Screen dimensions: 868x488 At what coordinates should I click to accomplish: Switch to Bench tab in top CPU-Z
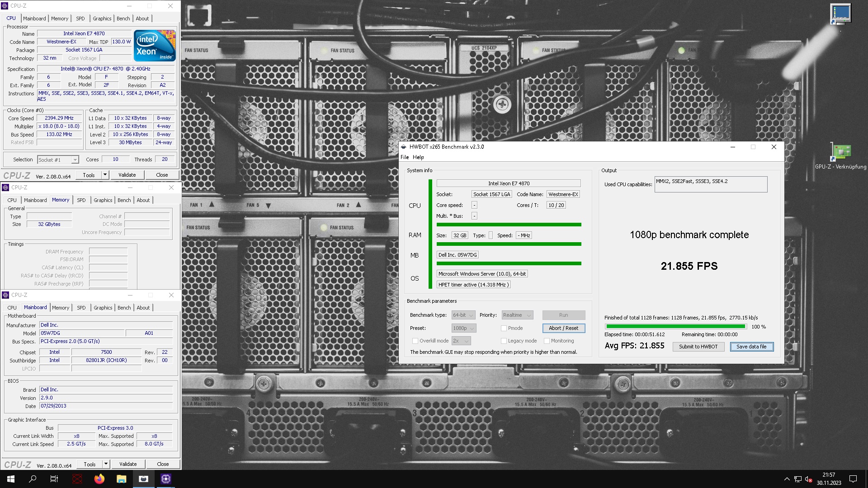click(x=123, y=19)
